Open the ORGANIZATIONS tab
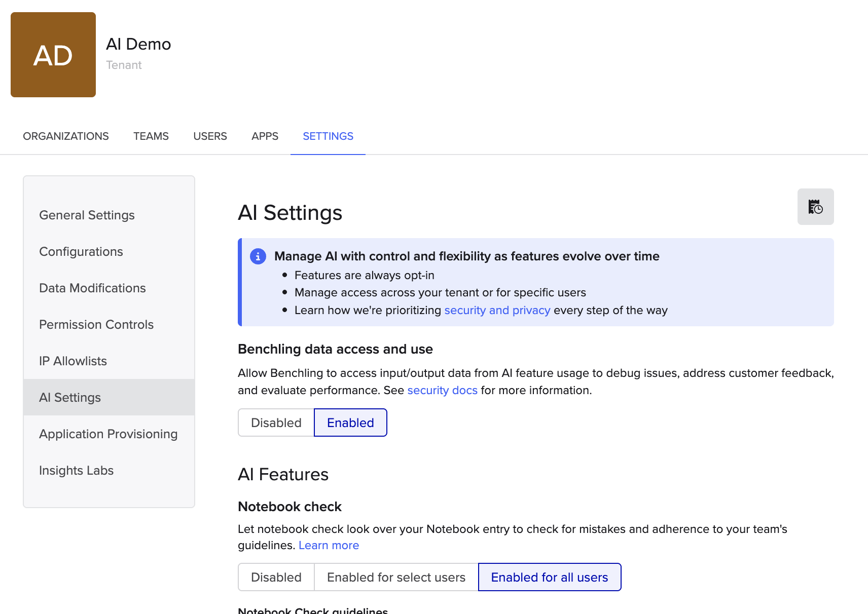Viewport: 868px width, 614px height. 65,136
